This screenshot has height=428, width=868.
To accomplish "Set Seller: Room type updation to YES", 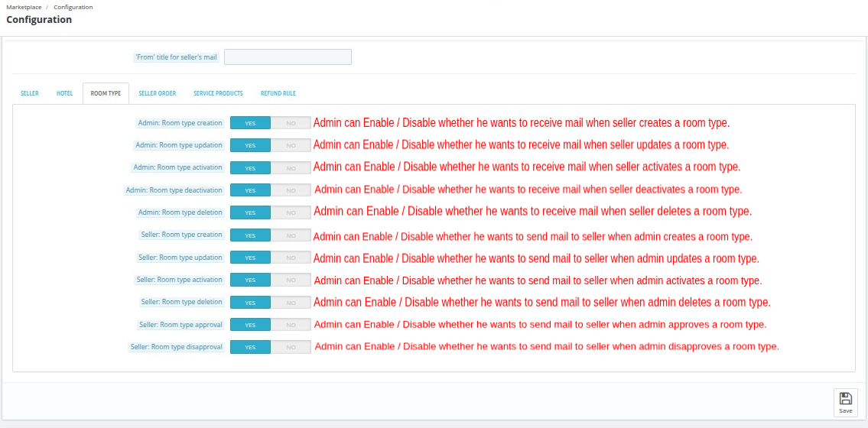I will pos(250,257).
